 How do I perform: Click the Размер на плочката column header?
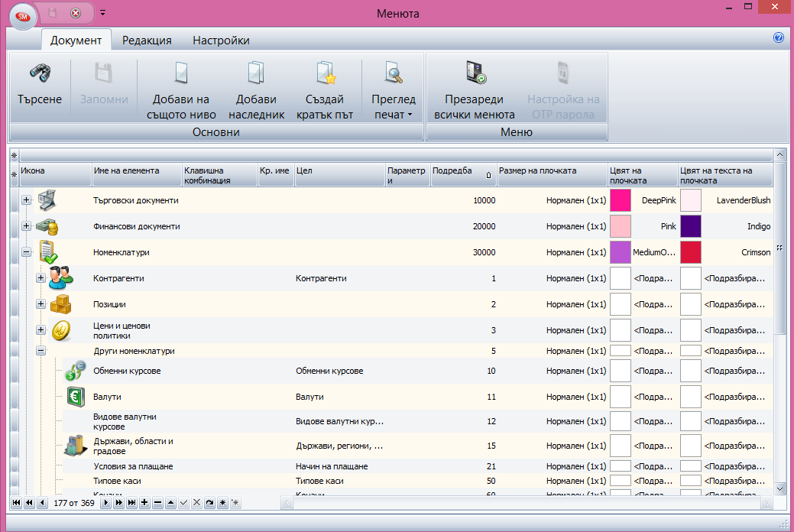(x=553, y=175)
